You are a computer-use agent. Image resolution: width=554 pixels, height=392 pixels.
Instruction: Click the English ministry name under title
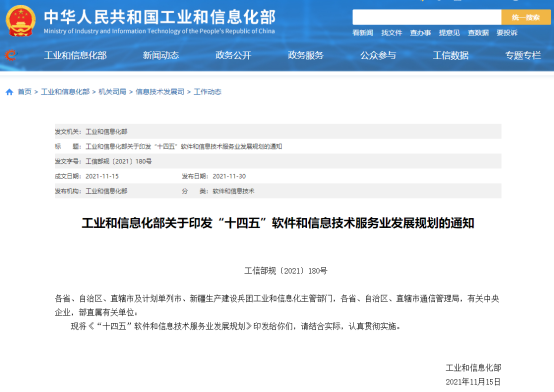click(x=159, y=31)
